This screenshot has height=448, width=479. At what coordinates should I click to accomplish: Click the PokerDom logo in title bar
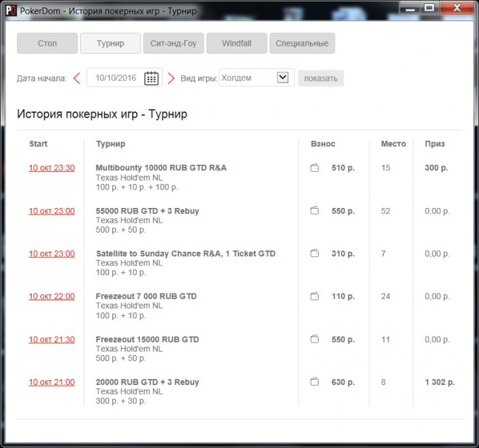[x=12, y=11]
